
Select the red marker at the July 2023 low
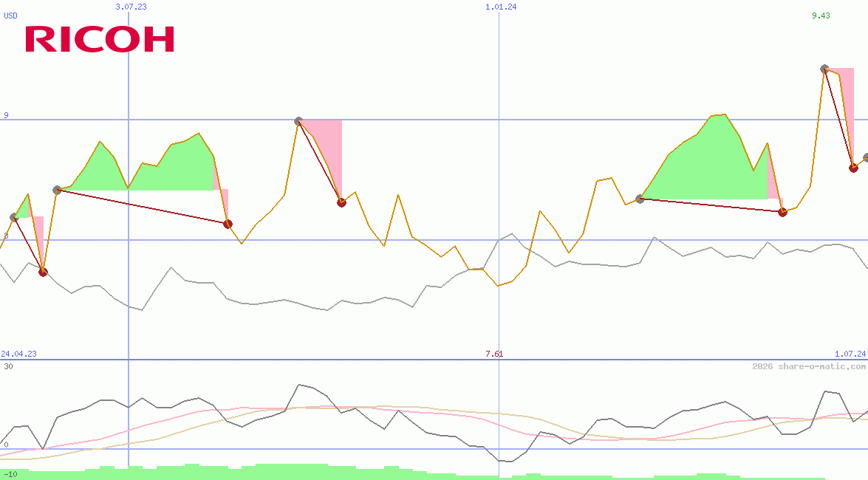point(227,223)
